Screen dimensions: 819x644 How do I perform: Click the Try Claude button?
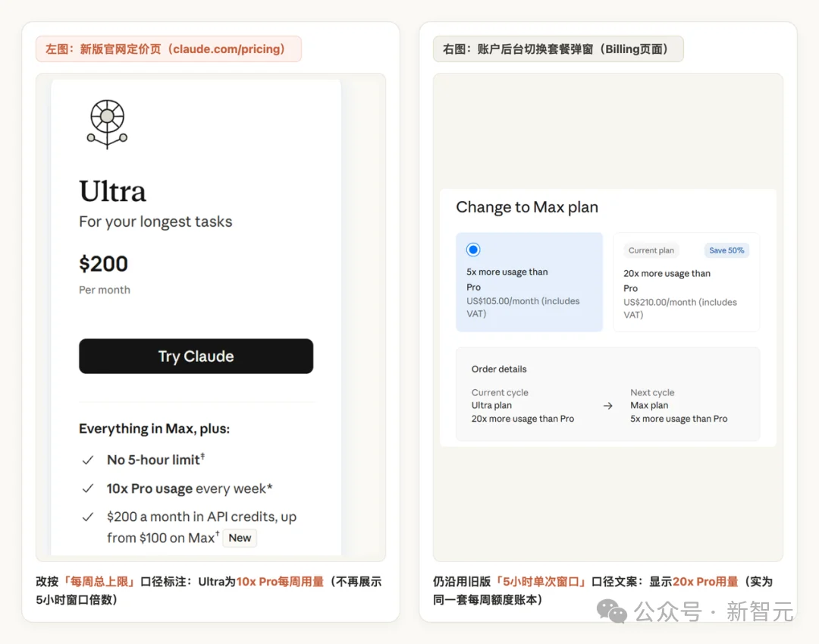[196, 357]
